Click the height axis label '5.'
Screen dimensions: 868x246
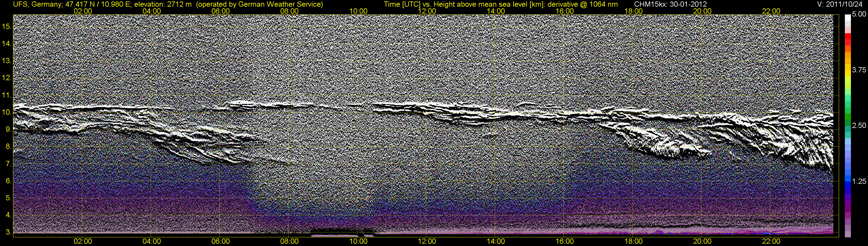click(x=8, y=198)
